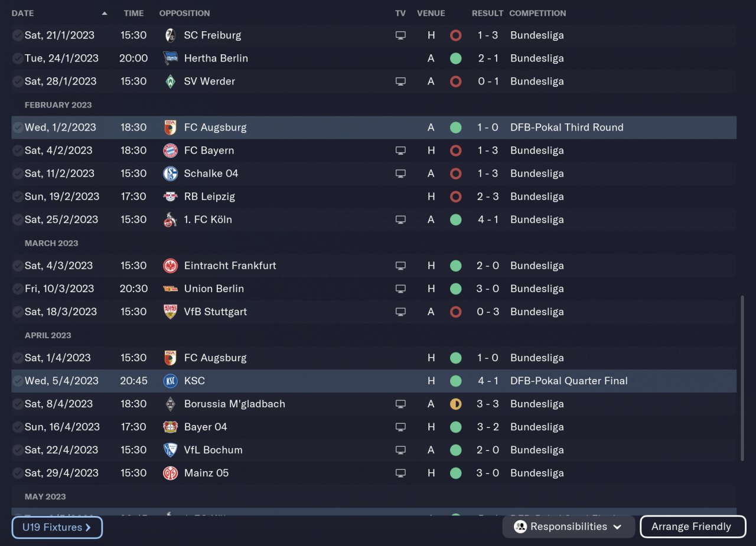The width and height of the screenshot is (756, 546).
Task: Sort by the Competition column header
Action: [537, 13]
